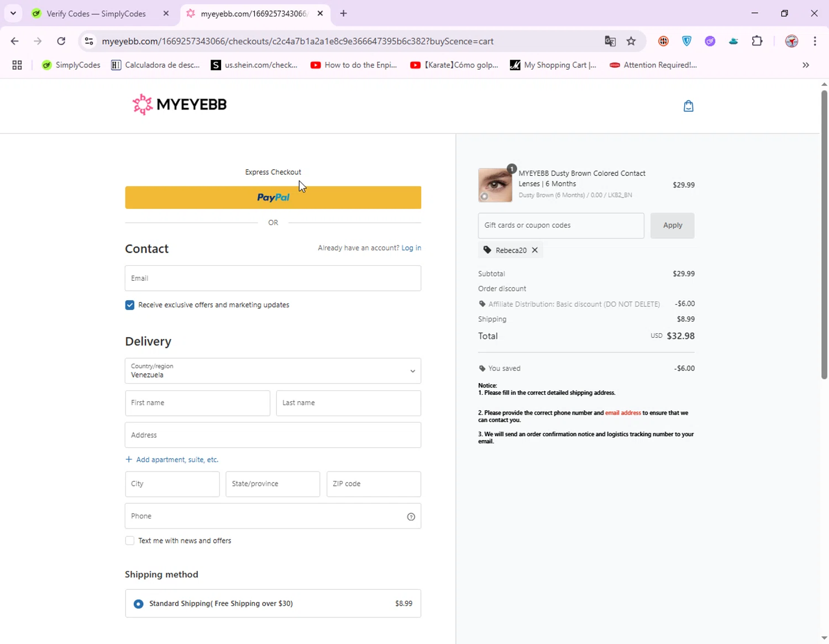This screenshot has height=644, width=829.
Task: Apply the coupon code with Apply button
Action: 673,226
